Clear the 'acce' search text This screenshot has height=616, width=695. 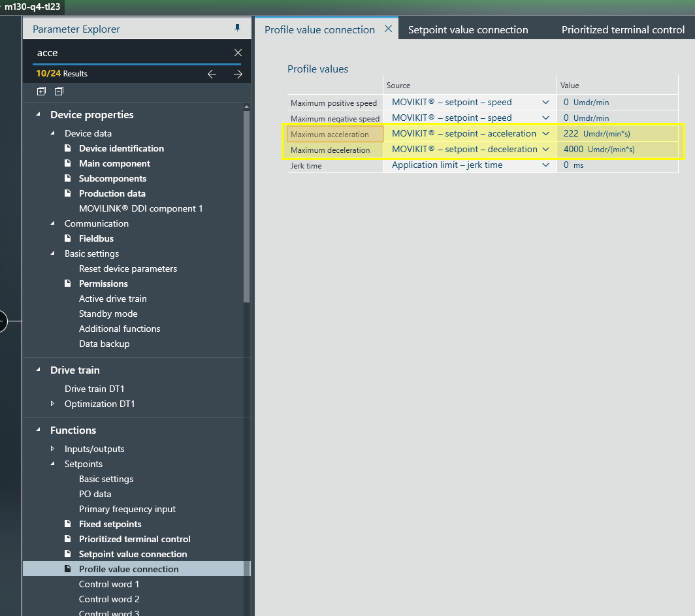click(x=238, y=53)
